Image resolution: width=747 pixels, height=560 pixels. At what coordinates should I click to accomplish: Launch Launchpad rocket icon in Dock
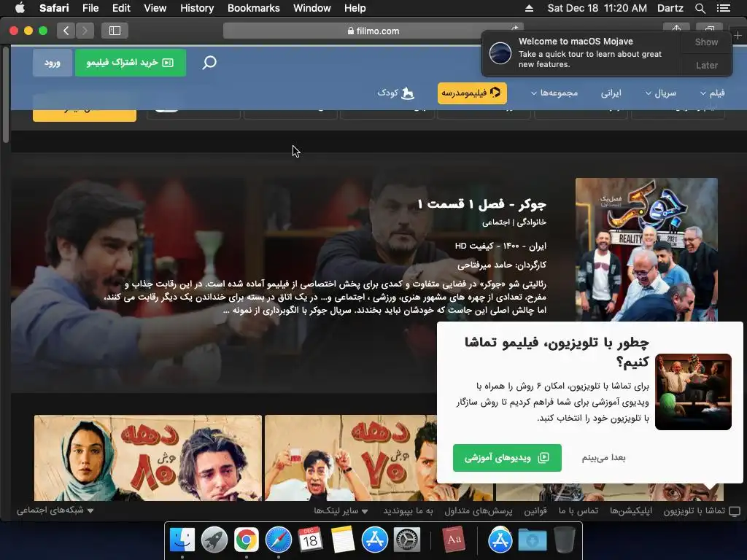(214, 540)
